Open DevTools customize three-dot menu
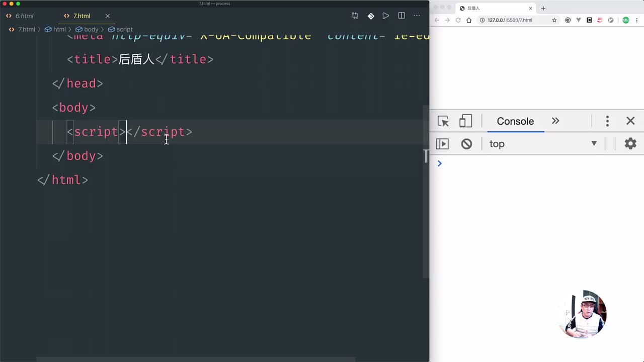 point(607,121)
